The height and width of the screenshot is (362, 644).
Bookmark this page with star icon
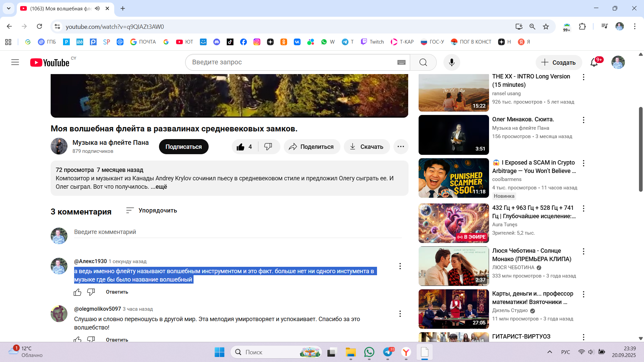pyautogui.click(x=546, y=26)
